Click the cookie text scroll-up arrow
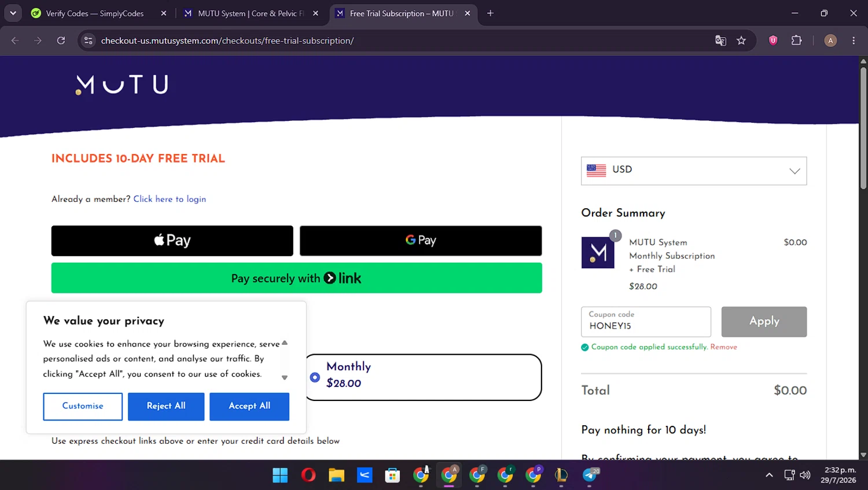 point(285,343)
